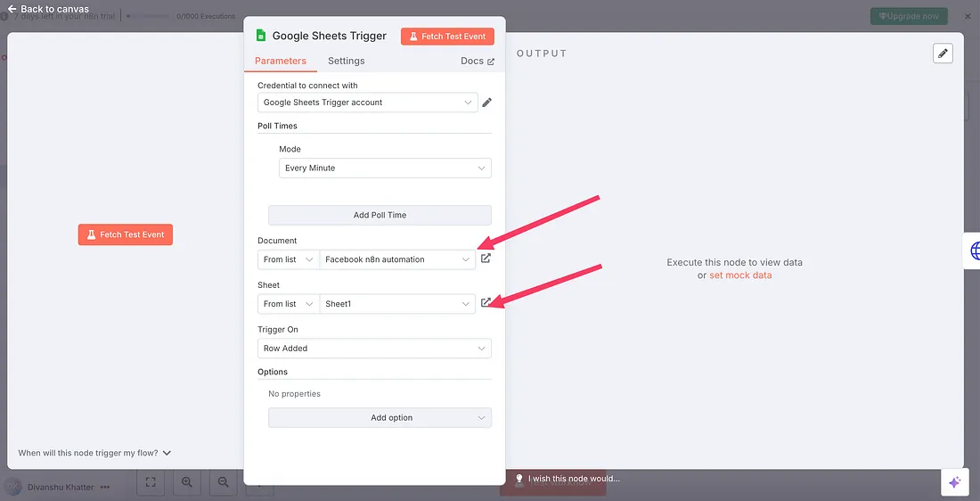Click the globe icon on the right edge
Screen dimensions: 980x501
[974, 250]
